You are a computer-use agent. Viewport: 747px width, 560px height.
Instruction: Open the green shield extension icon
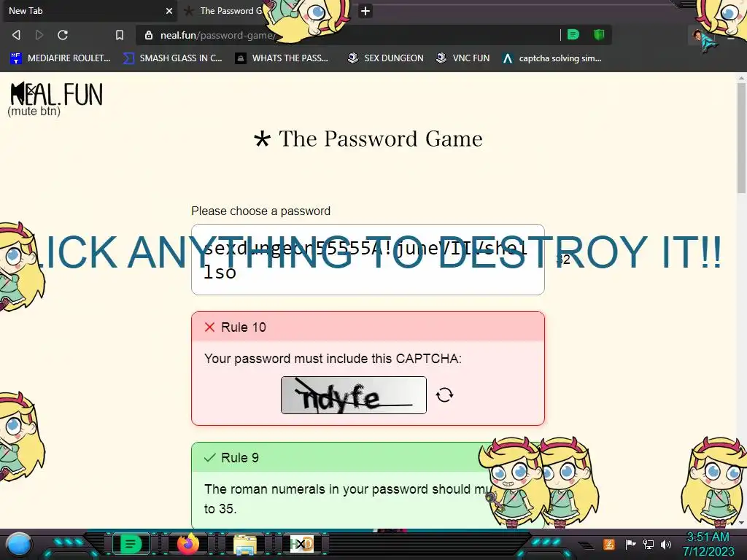(599, 34)
